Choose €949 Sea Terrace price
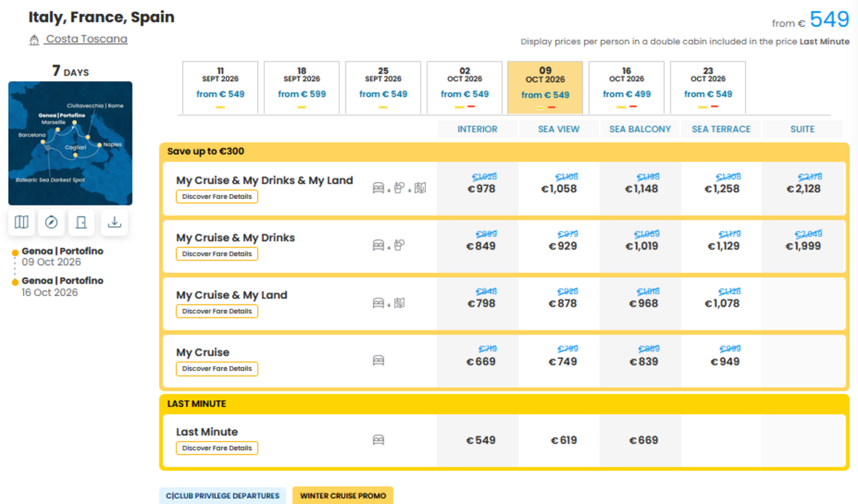This screenshot has height=504, width=858. point(726,362)
